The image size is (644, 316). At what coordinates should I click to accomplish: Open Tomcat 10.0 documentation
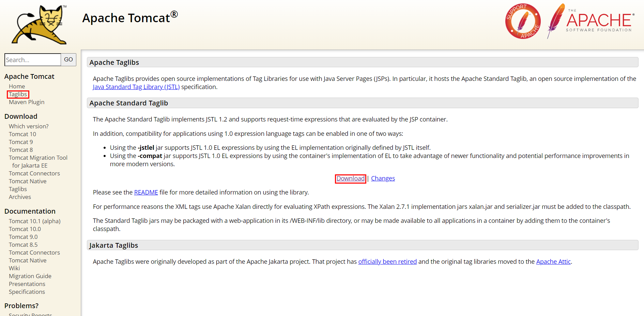click(x=25, y=229)
